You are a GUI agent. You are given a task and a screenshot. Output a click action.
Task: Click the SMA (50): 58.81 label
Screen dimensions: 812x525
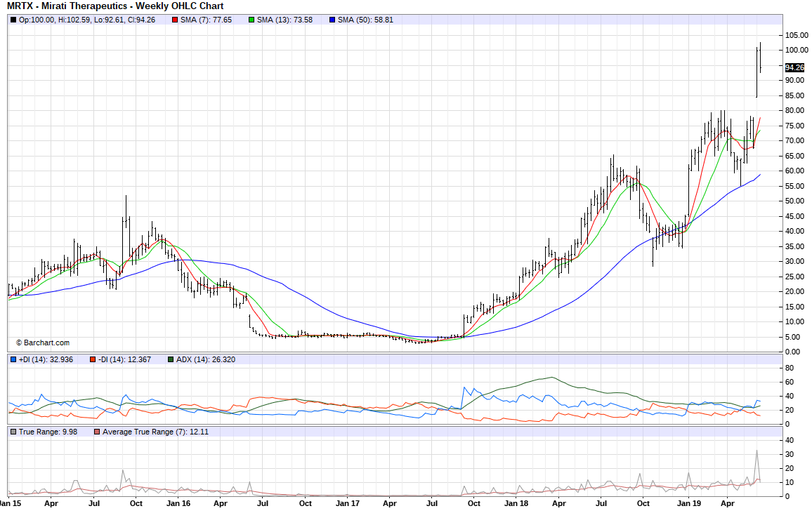tap(365, 20)
